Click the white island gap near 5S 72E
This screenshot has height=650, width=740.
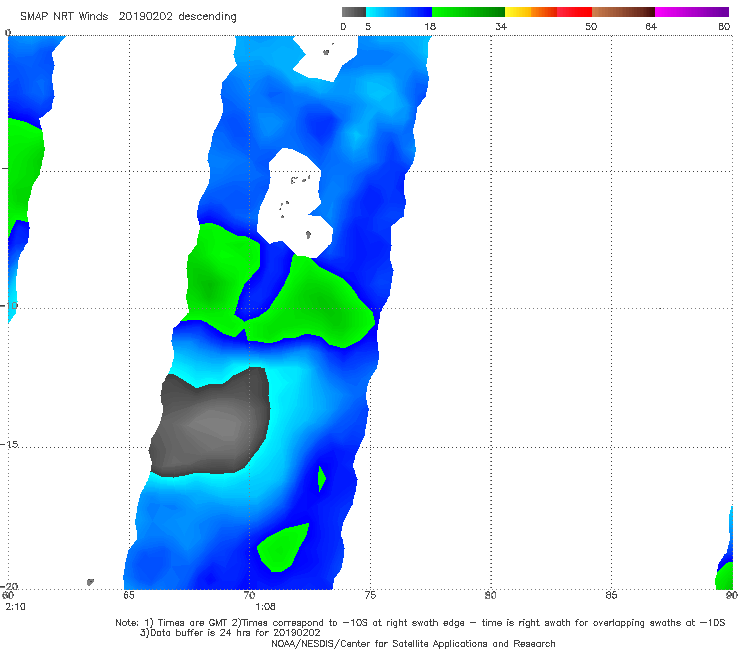pyautogui.click(x=295, y=205)
